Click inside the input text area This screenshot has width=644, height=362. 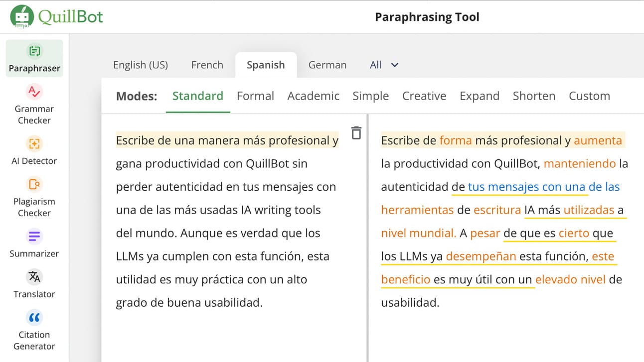point(227,222)
